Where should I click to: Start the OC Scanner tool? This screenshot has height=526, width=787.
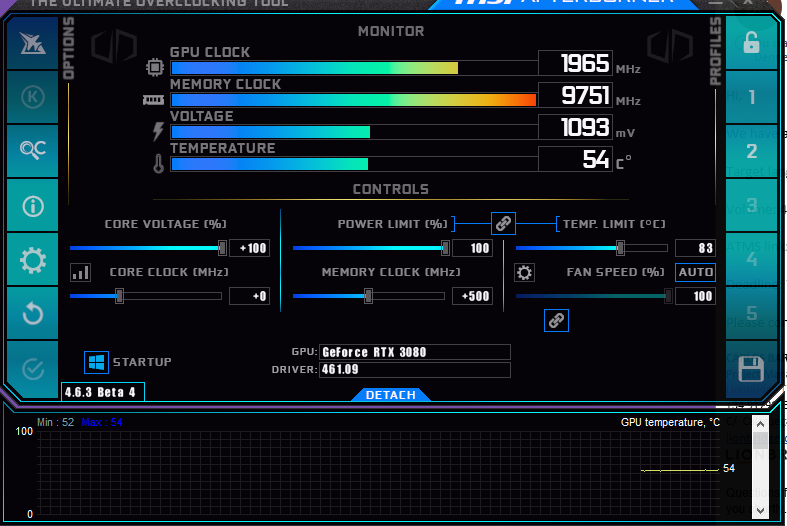coord(33,151)
